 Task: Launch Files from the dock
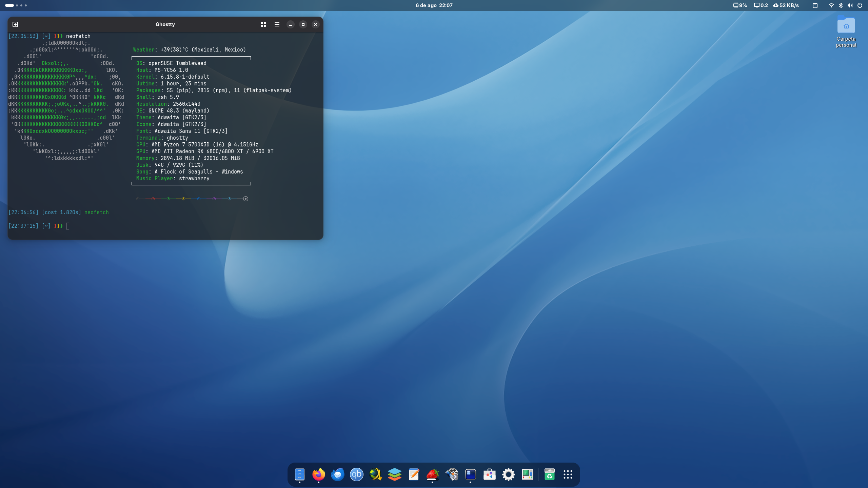coord(300,474)
